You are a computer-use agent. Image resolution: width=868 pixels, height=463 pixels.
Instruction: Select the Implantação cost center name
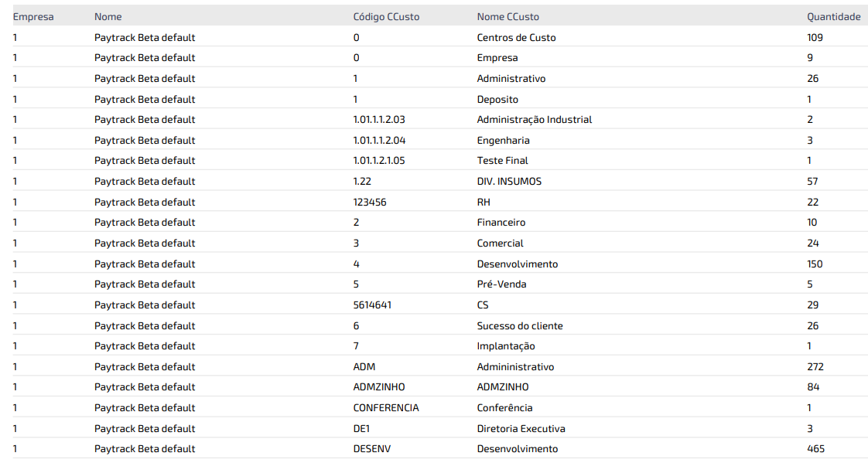tap(506, 346)
